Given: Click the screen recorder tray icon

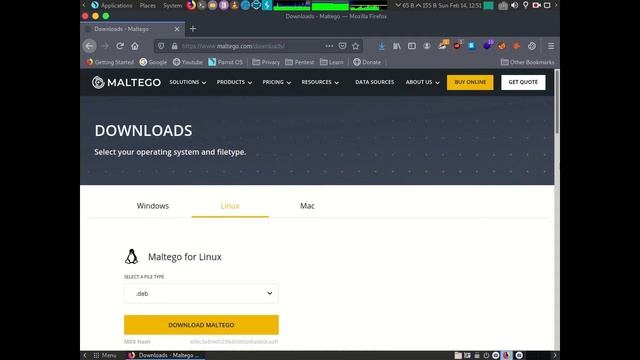Looking at the screenshot, I should click(x=536, y=5).
